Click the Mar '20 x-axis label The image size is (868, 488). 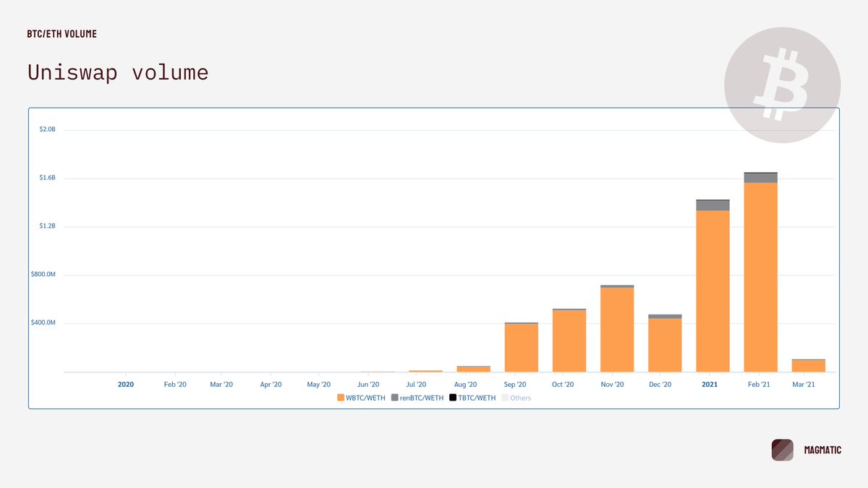pyautogui.click(x=221, y=385)
